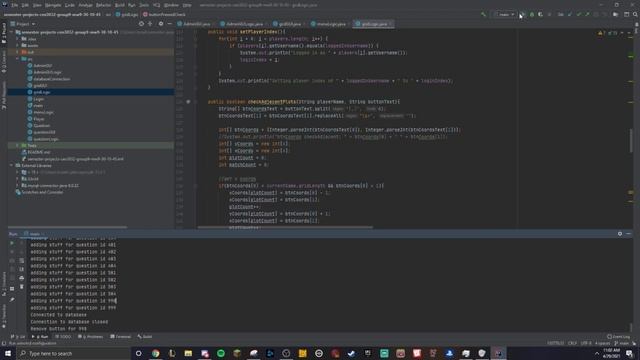Push commits with the green arrow icon
Screen dimensions: 640x360
tap(587, 14)
